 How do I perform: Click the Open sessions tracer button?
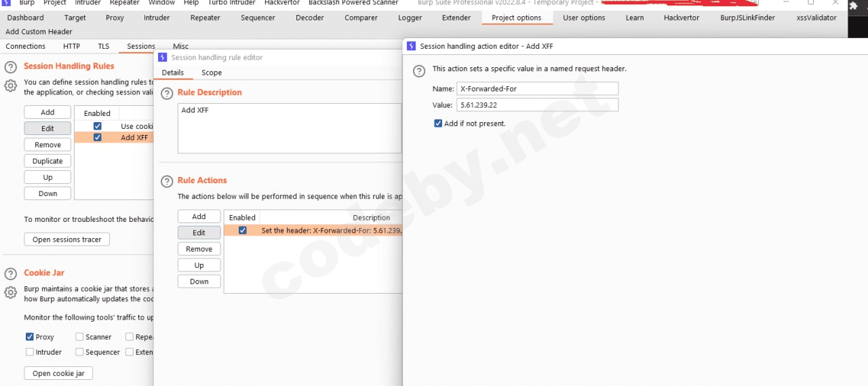[67, 239]
